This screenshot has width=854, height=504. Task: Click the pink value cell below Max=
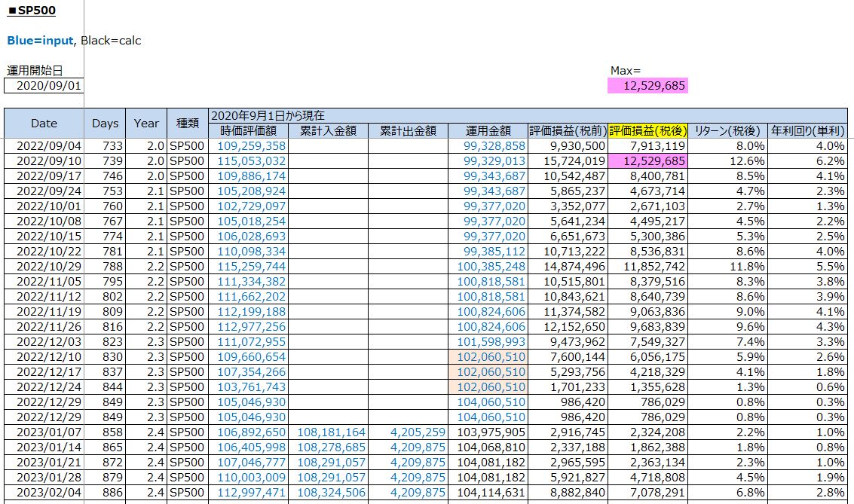[x=647, y=86]
